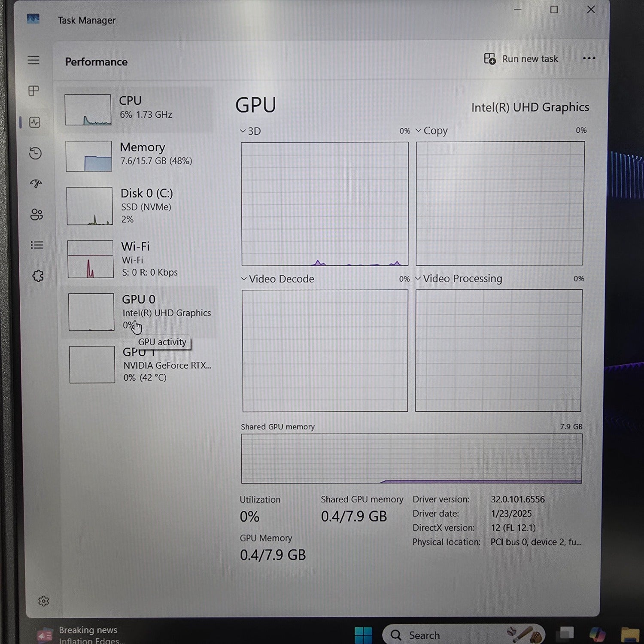The image size is (644, 644).
Task: Open the Details page
Action: tap(37, 245)
